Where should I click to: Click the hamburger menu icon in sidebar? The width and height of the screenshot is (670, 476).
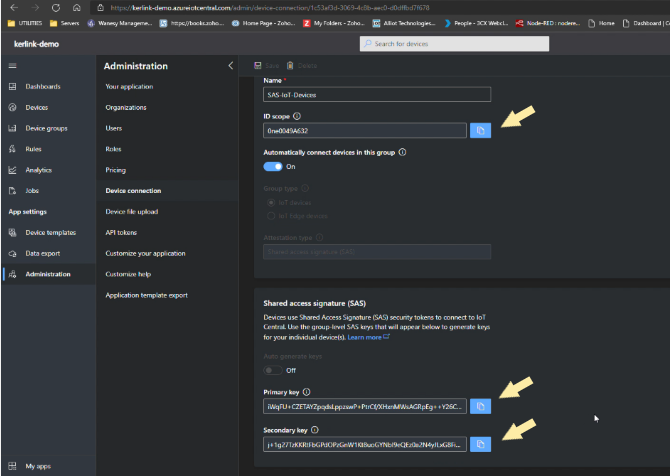12,66
